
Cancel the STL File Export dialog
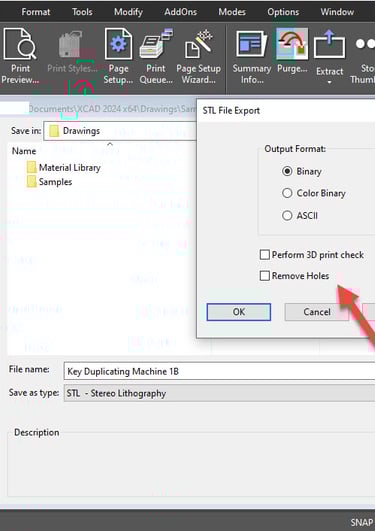pyautogui.click(x=317, y=312)
